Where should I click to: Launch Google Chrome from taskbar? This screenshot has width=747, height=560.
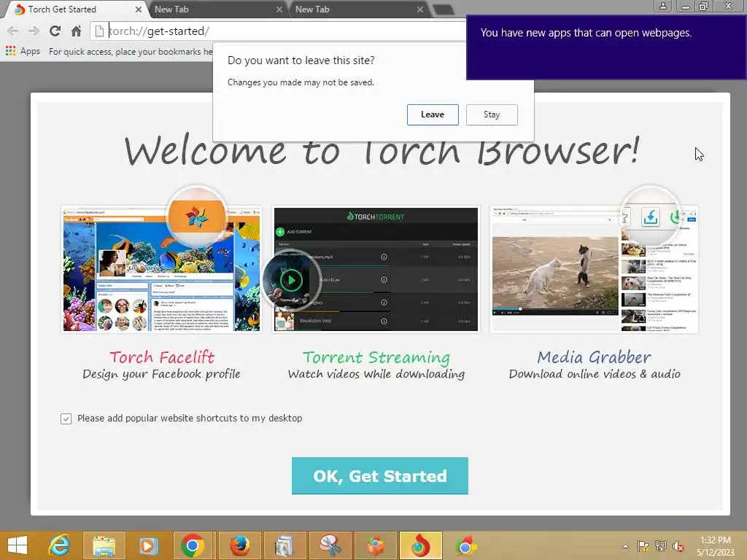(193, 545)
